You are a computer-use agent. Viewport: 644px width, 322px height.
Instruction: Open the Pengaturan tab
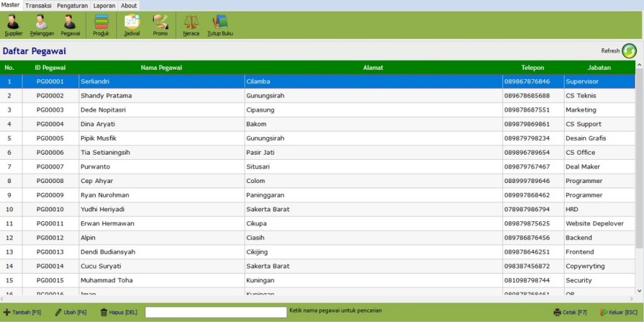(72, 6)
